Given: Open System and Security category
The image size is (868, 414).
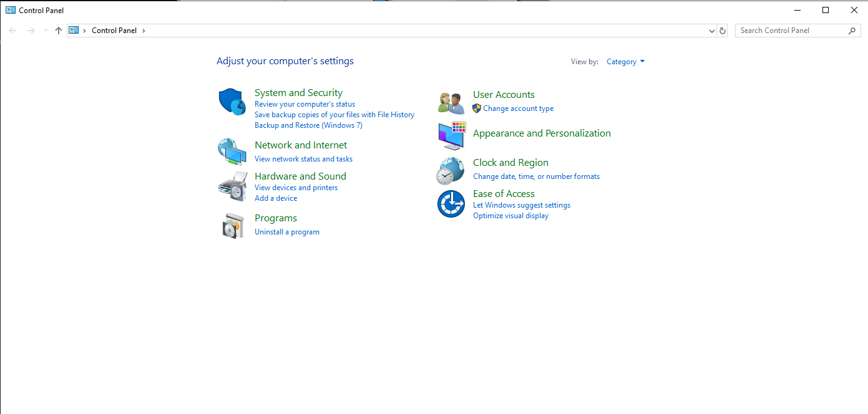Looking at the screenshot, I should point(298,93).
